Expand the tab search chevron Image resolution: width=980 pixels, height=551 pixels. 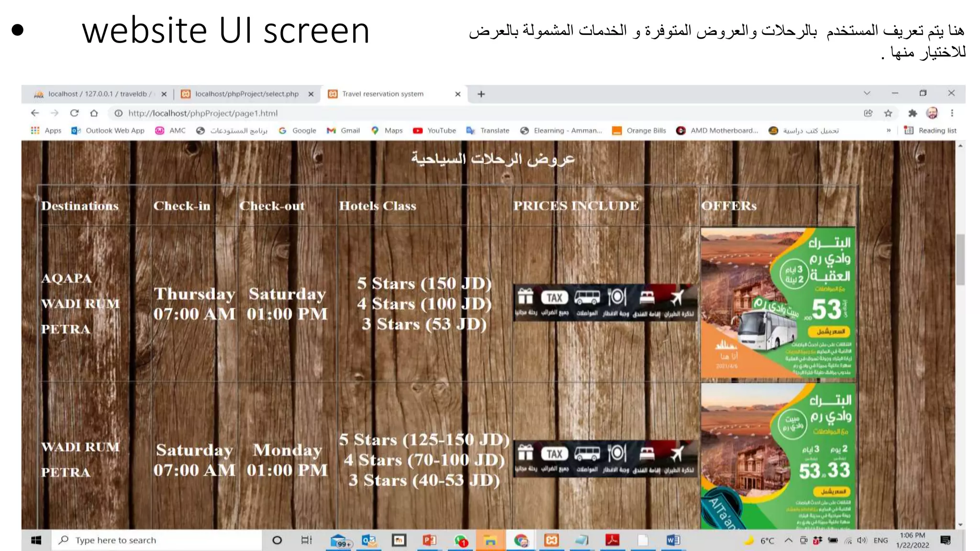point(867,93)
